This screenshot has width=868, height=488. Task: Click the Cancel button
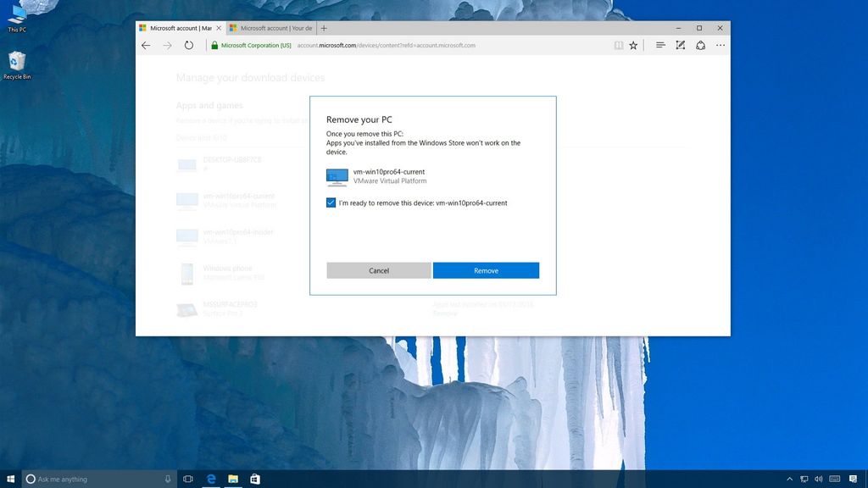click(378, 269)
